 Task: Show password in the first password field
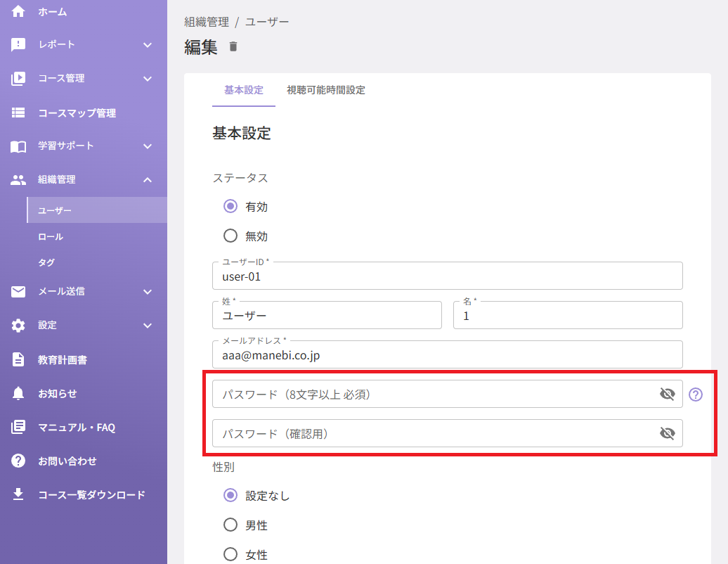coord(667,394)
